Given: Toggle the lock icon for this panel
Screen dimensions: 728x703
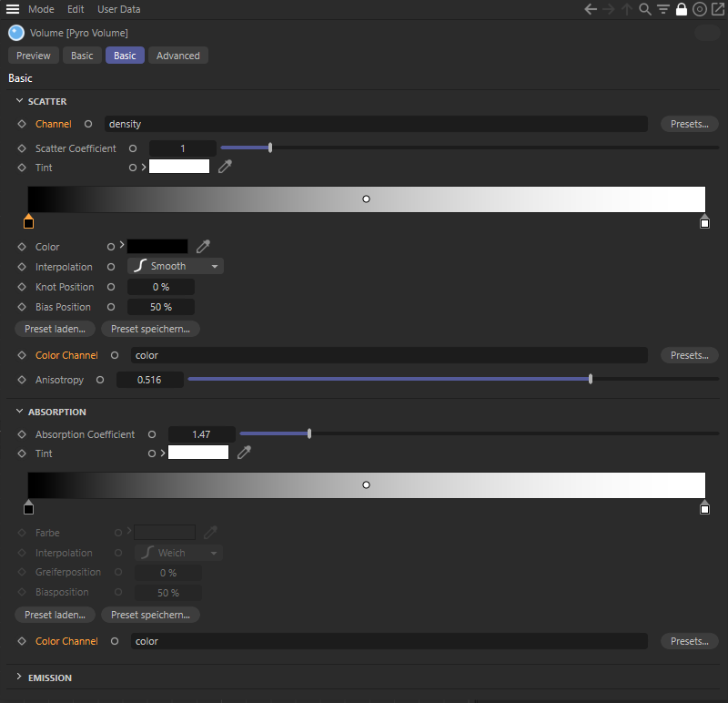Looking at the screenshot, I should point(682,9).
